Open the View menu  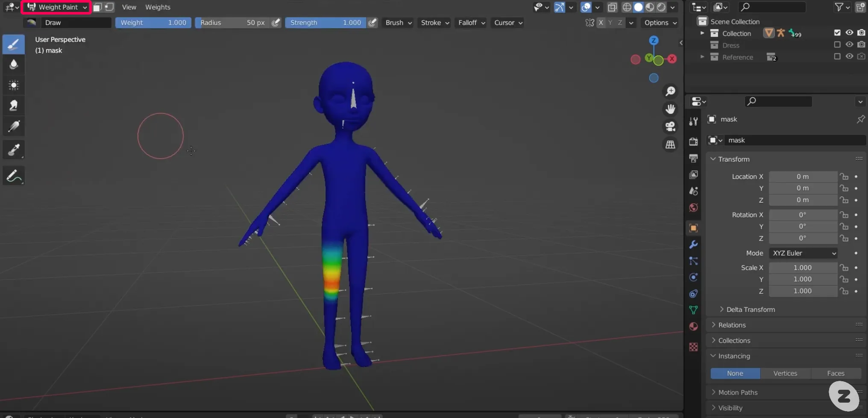[129, 7]
